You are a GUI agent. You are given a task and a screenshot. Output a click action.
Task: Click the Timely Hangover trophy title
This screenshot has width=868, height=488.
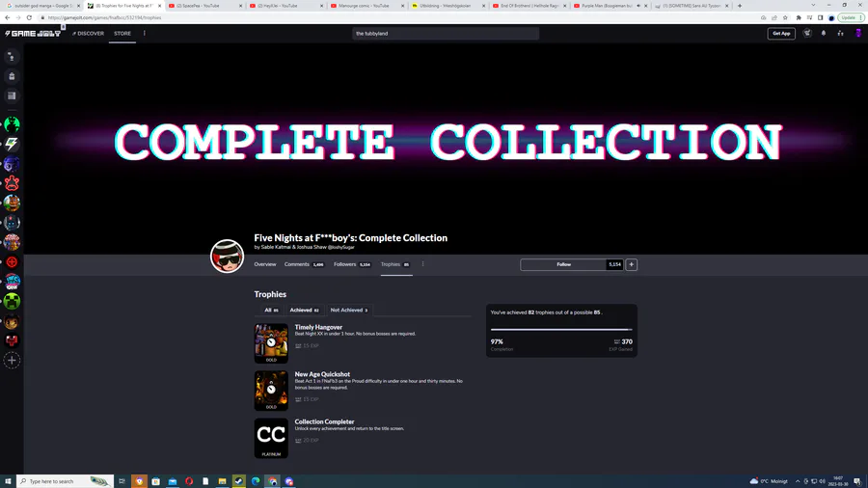tap(318, 327)
